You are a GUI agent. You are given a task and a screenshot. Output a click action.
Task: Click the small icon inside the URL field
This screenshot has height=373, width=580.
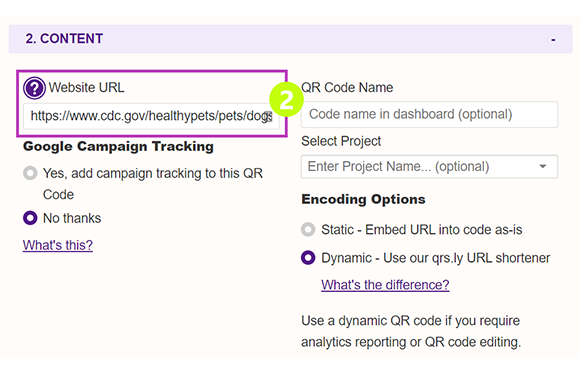[x=268, y=116]
